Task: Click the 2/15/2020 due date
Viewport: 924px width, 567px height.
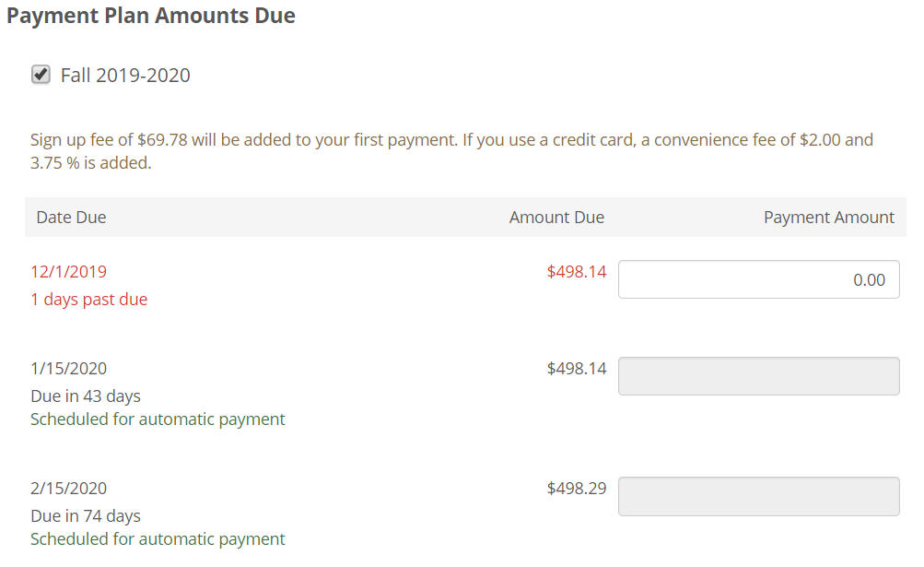Action: (68, 488)
